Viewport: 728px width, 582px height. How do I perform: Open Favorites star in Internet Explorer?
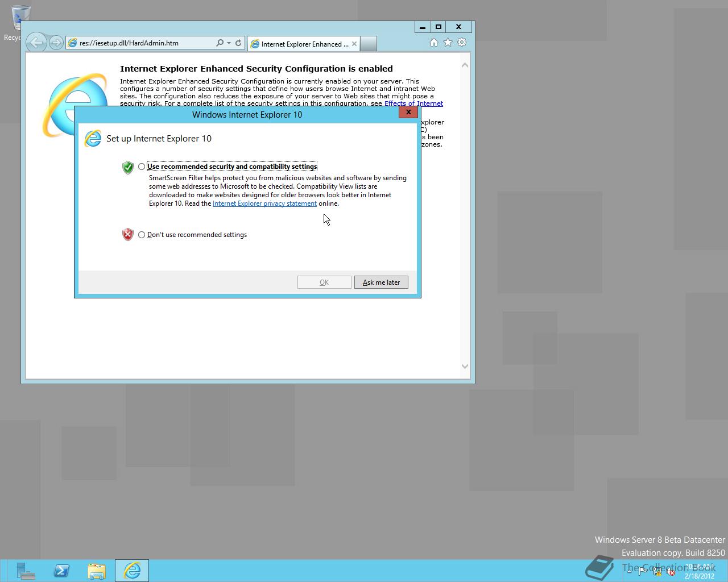(448, 43)
